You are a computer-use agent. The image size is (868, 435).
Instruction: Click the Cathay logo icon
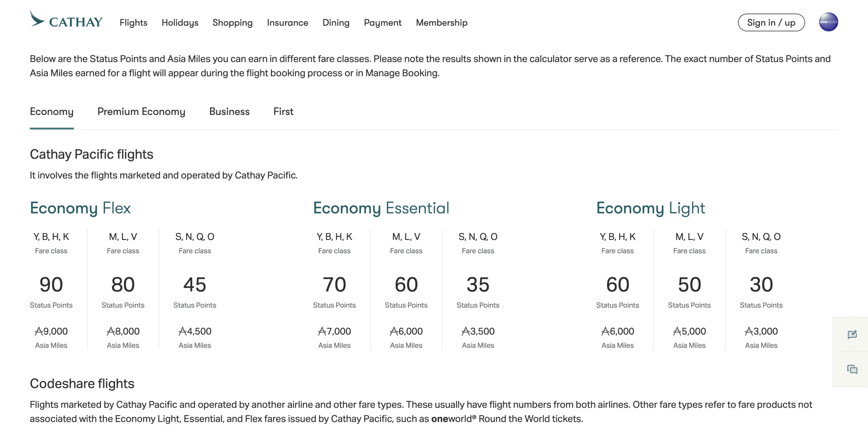[x=37, y=19]
